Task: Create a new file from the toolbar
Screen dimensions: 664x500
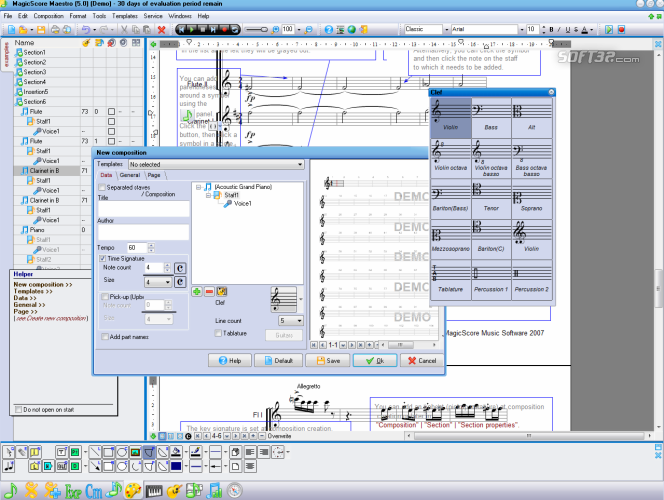Action: (11, 29)
